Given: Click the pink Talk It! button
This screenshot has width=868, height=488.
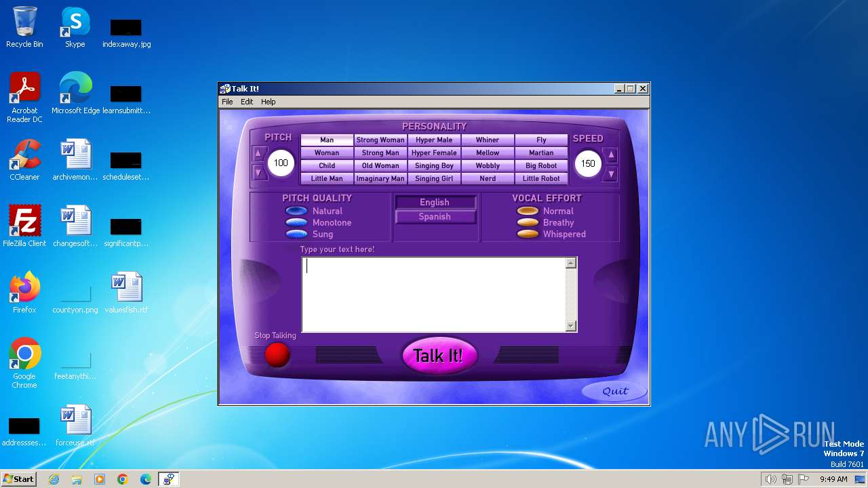Looking at the screenshot, I should [x=439, y=356].
